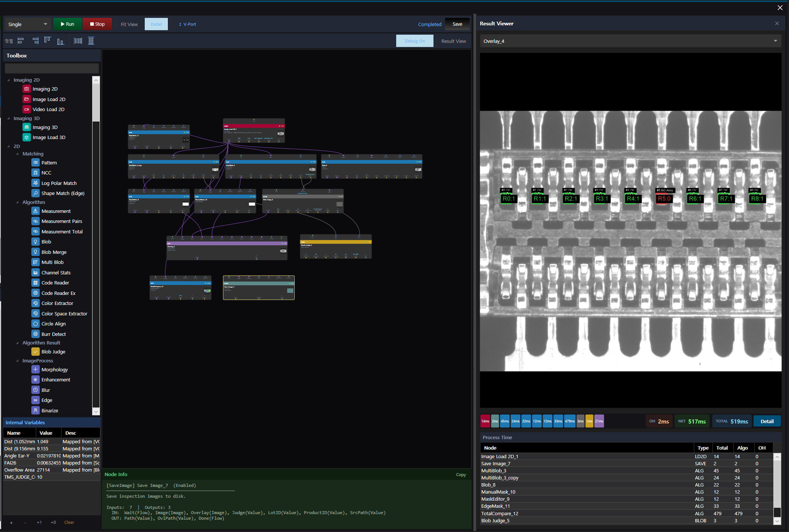Clear the internal variables list
Screen dimensions: 789x532
[x=69, y=522]
